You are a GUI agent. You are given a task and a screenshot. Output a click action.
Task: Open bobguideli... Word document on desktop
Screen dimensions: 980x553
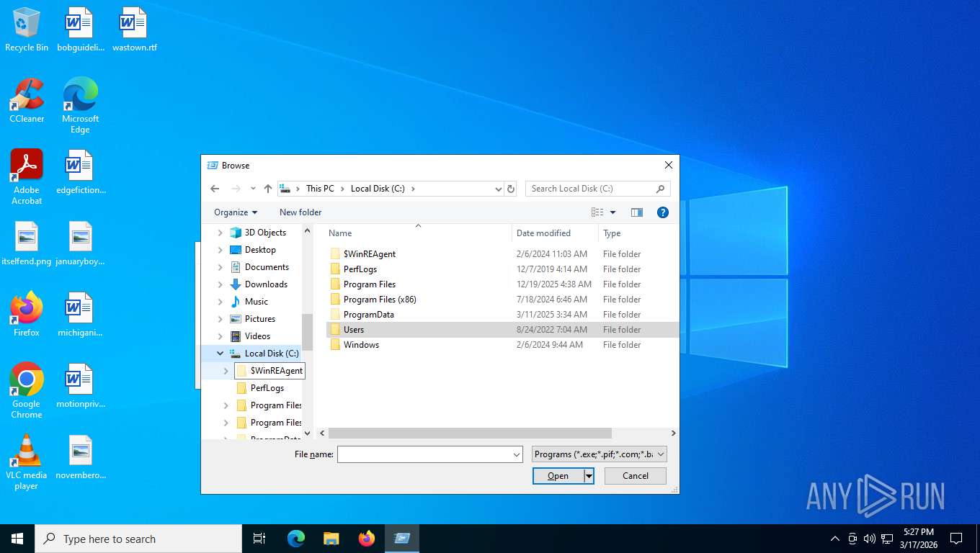(x=79, y=30)
